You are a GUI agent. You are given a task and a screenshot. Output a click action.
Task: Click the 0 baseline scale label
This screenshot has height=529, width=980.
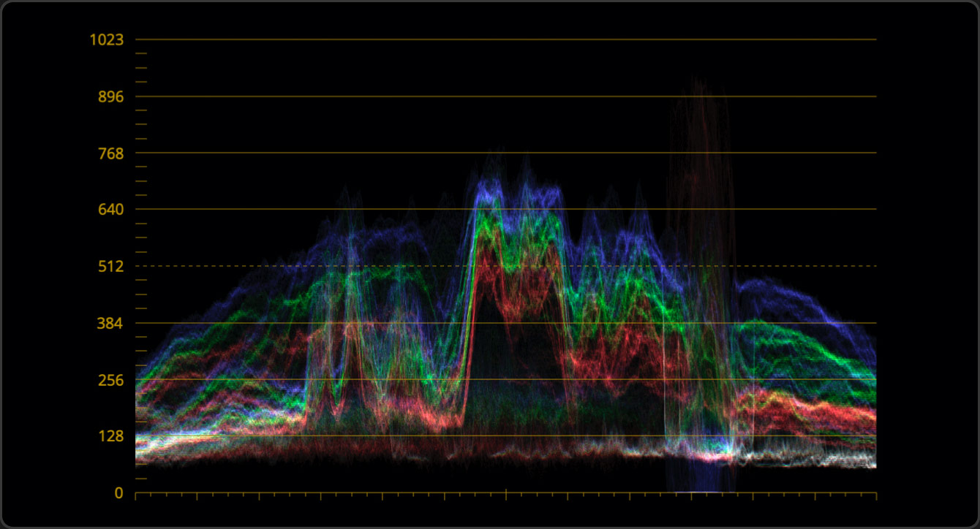pos(118,493)
